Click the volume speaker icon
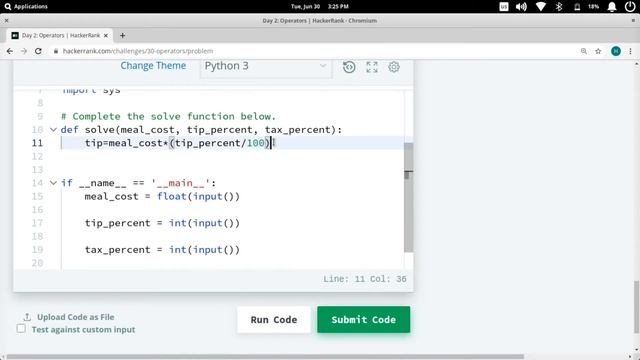Image resolution: width=640 pixels, height=360 pixels. [x=521, y=7]
